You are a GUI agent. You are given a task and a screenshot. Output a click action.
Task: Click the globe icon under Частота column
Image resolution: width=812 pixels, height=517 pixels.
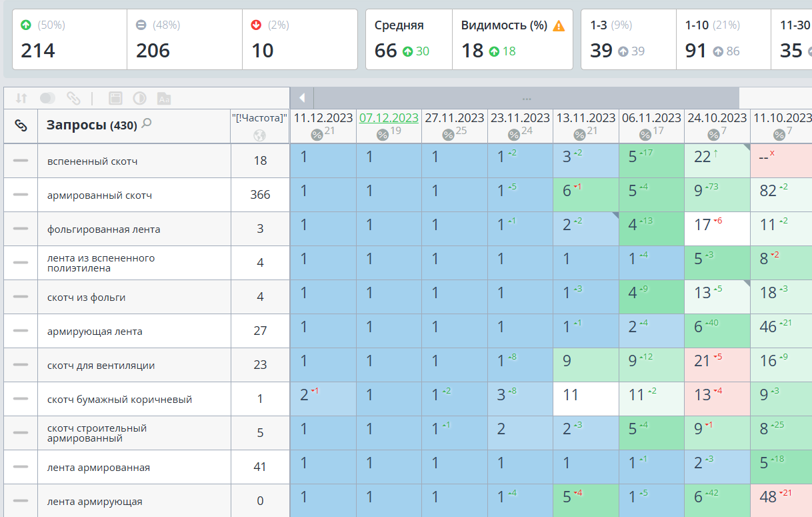click(x=260, y=135)
